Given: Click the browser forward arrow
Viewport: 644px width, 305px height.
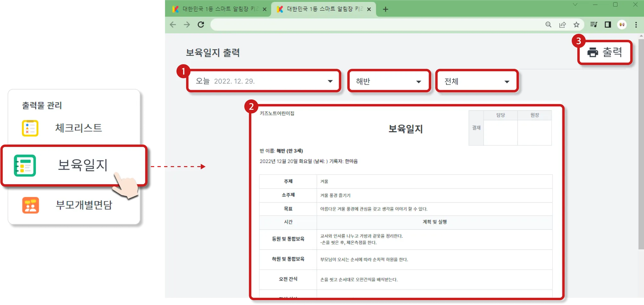Looking at the screenshot, I should 187,25.
